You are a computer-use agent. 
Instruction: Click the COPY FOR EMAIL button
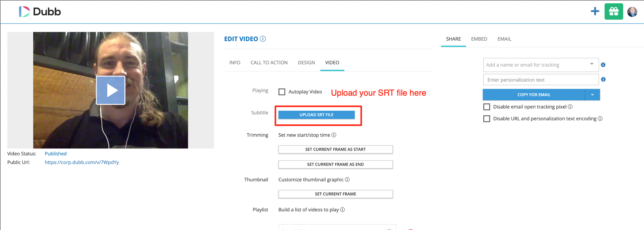pyautogui.click(x=534, y=95)
